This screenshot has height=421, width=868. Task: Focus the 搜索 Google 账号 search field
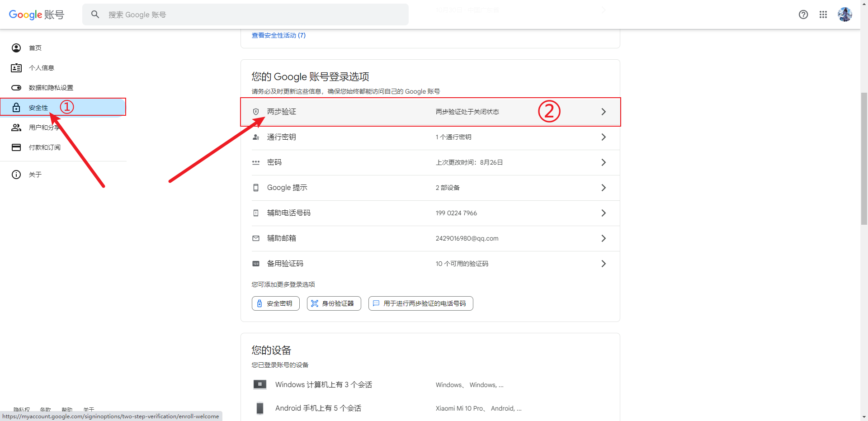coord(245,14)
